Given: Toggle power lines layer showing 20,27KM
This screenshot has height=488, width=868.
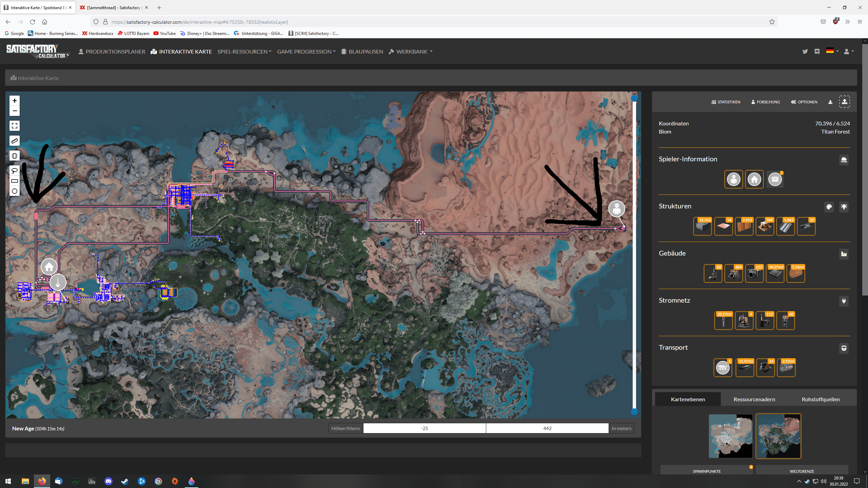Looking at the screenshot, I should [x=723, y=321].
